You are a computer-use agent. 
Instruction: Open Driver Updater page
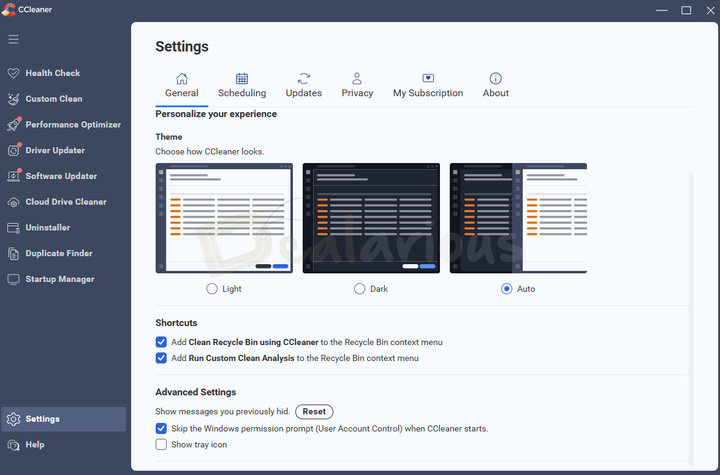(x=55, y=150)
